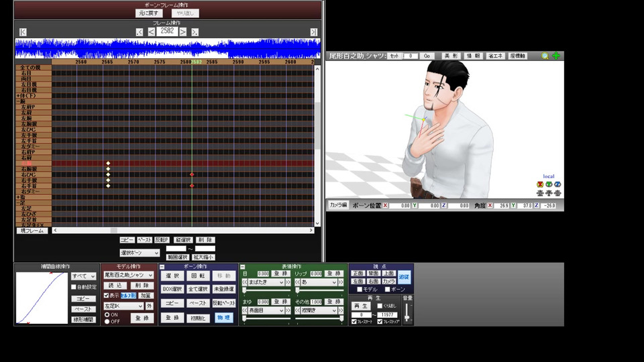Click the 範囲選択 range select button
The width and height of the screenshot is (644, 362).
(x=177, y=257)
